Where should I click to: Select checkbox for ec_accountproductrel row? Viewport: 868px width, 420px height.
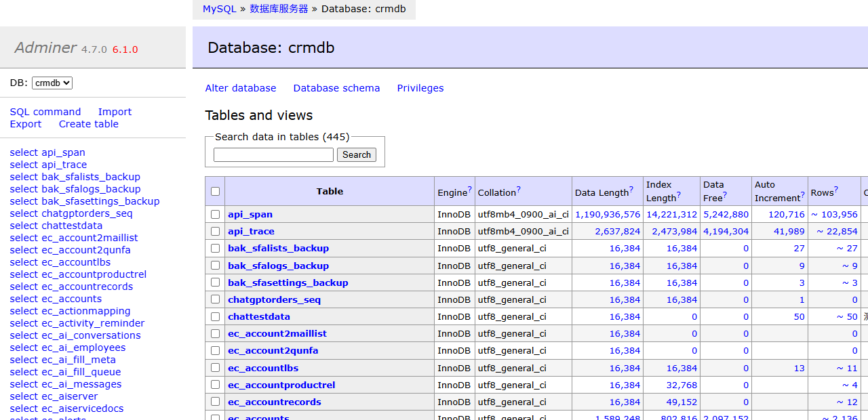pos(215,385)
